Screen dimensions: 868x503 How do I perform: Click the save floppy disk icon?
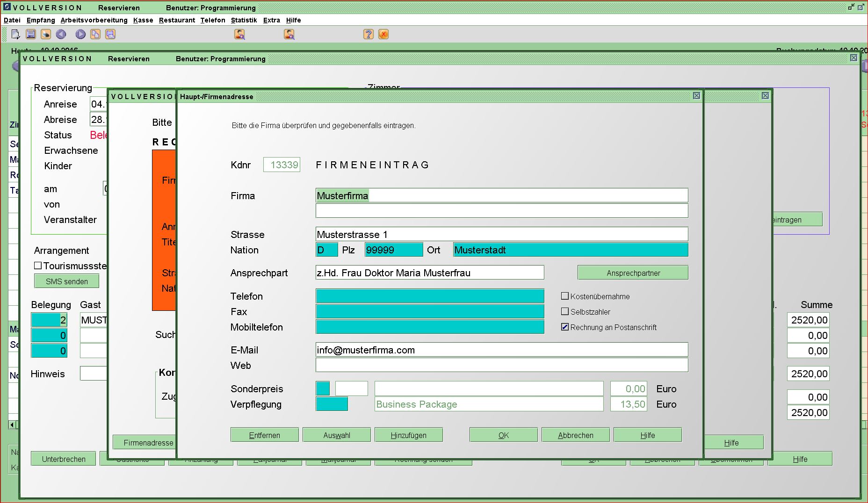[31, 34]
